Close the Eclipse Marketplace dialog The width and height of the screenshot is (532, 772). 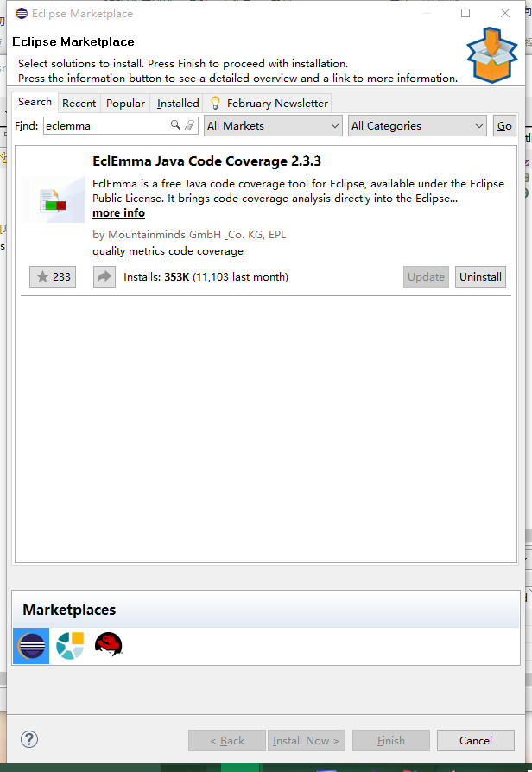click(505, 13)
